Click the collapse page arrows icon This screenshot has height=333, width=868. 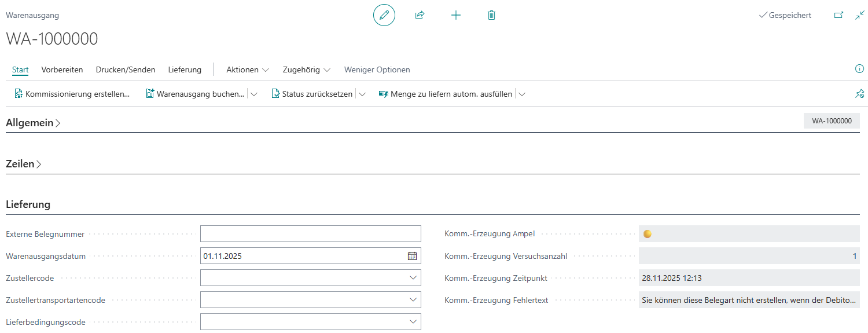tap(860, 16)
